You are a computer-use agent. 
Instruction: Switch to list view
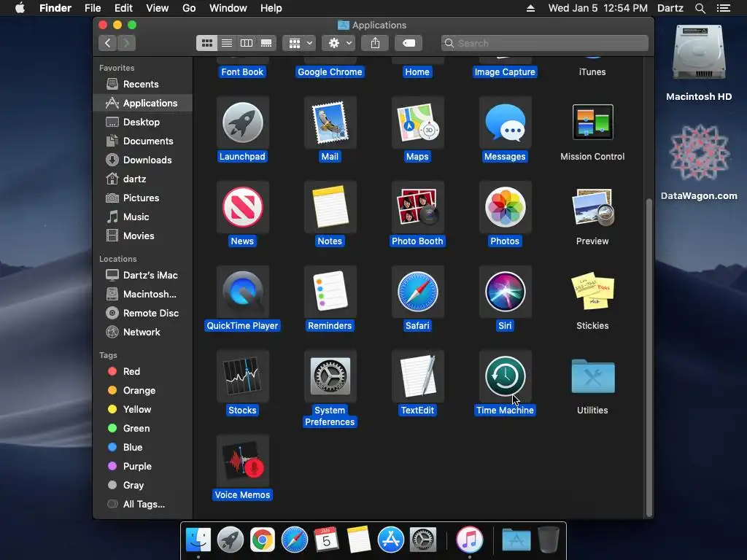click(x=227, y=43)
